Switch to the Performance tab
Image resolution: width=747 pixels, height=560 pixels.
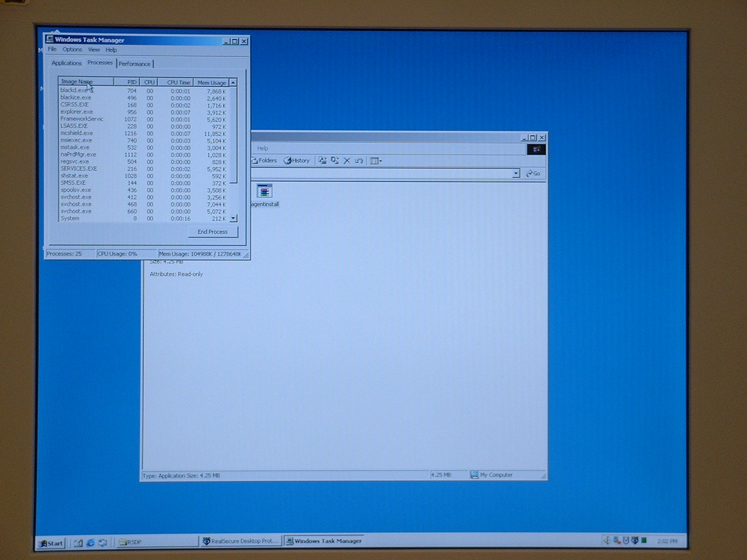coord(134,64)
